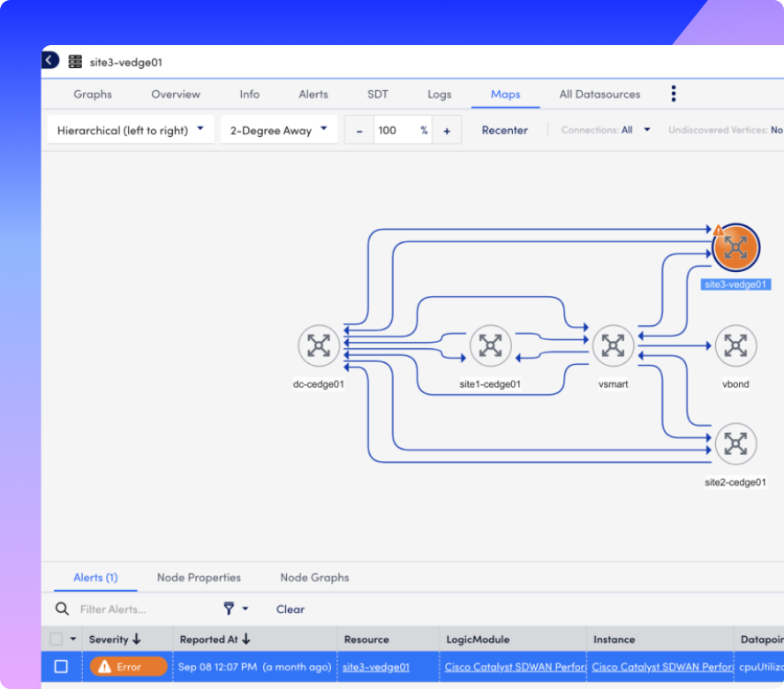Open the Cisco Catalyst SDWAN Instance link
This screenshot has height=689, width=784.
662,667
